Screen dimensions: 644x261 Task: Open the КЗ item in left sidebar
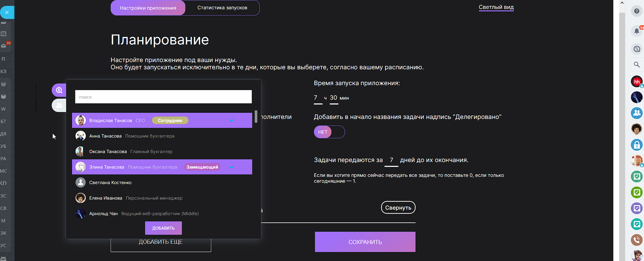(x=3, y=71)
